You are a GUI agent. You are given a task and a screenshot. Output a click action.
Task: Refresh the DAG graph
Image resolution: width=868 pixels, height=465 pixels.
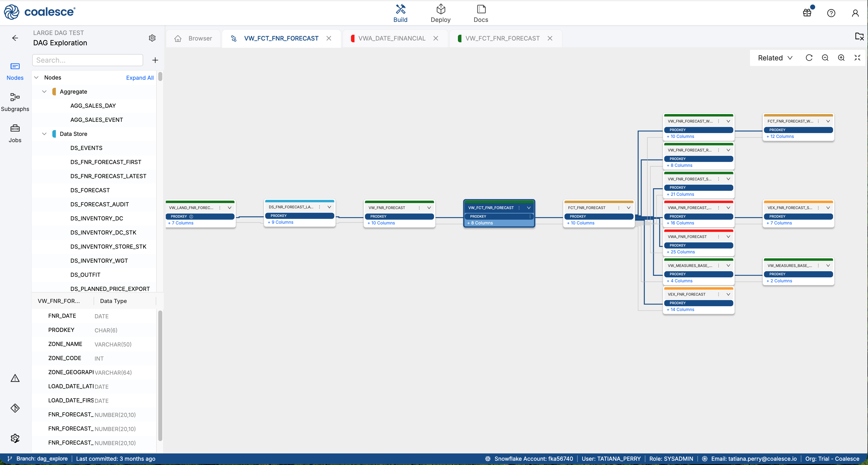(809, 58)
